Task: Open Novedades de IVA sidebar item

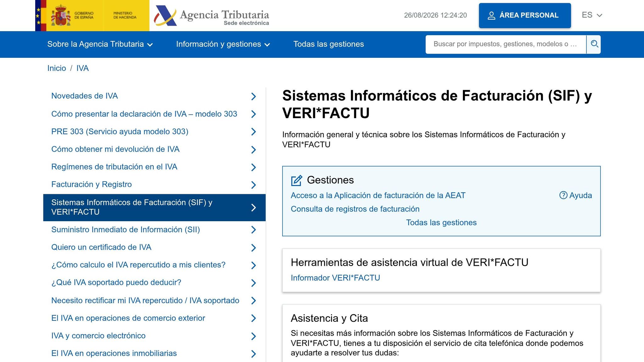Action: 84,96
